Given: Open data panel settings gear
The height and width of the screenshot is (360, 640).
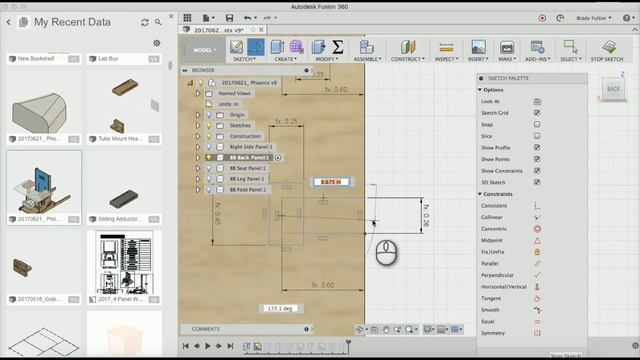Looking at the screenshot, I should 157,43.
